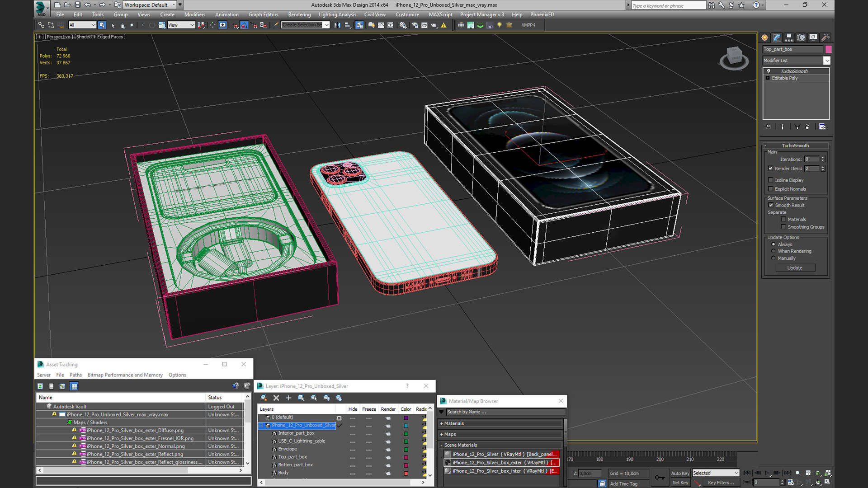Open the selection filter All dropdown
Screen dimensions: 868x488
[x=82, y=25]
